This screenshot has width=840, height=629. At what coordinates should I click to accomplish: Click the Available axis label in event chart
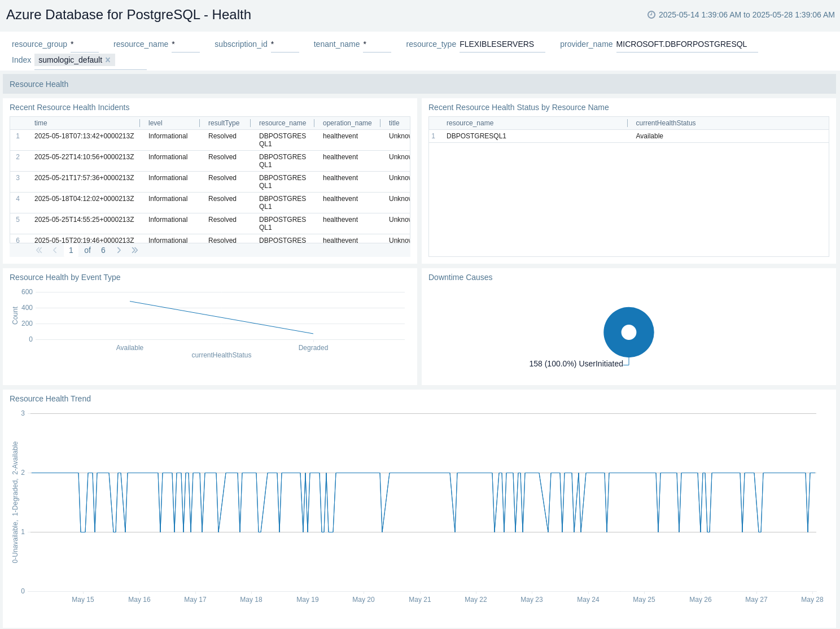coord(130,348)
